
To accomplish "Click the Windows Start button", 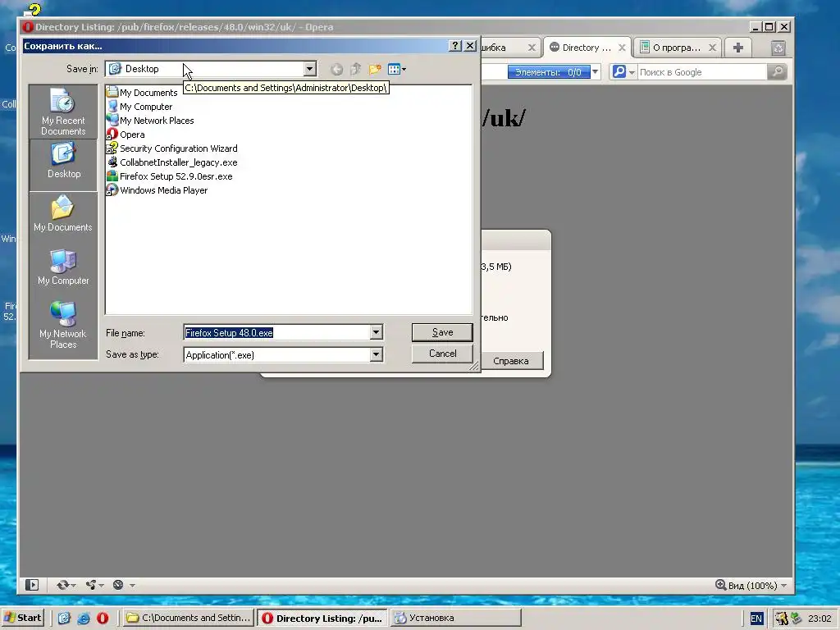I will [22, 618].
